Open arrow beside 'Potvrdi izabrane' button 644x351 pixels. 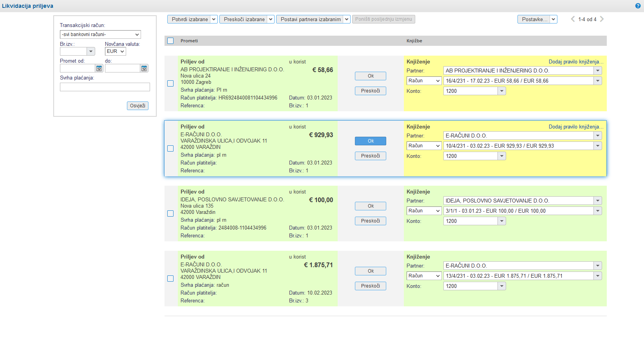[x=214, y=19]
